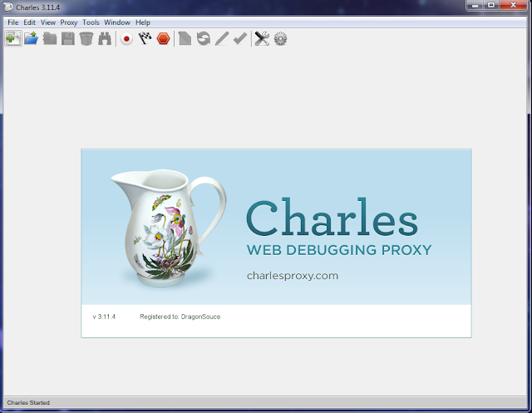This screenshot has width=532, height=413.
Task: Toggle breakpoints with the red hexagon icon
Action: pyautogui.click(x=163, y=38)
